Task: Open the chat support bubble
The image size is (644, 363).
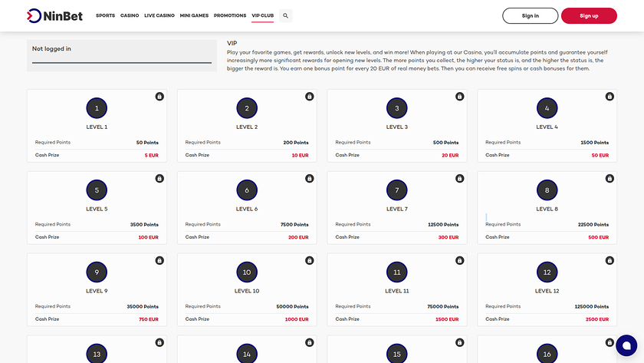Action: click(626, 345)
